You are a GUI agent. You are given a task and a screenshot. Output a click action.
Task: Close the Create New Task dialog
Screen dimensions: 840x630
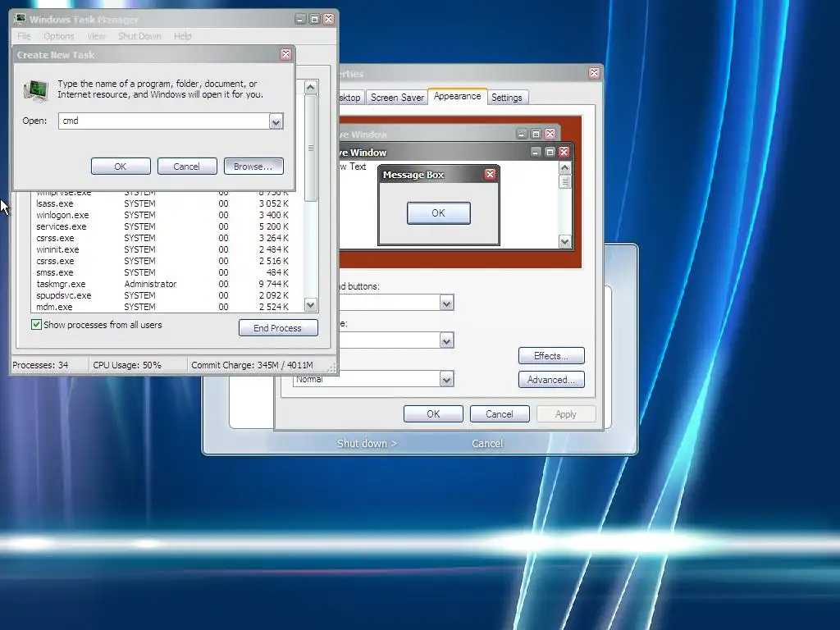click(x=285, y=55)
